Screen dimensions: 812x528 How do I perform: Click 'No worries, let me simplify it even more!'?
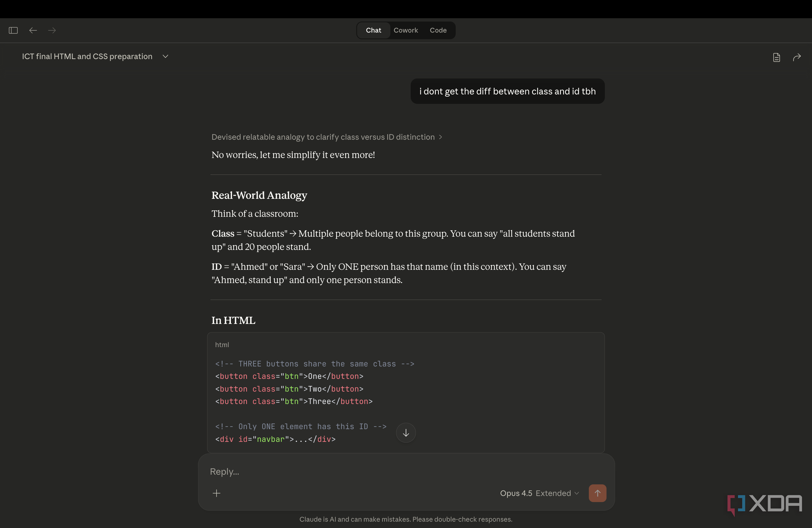point(293,155)
